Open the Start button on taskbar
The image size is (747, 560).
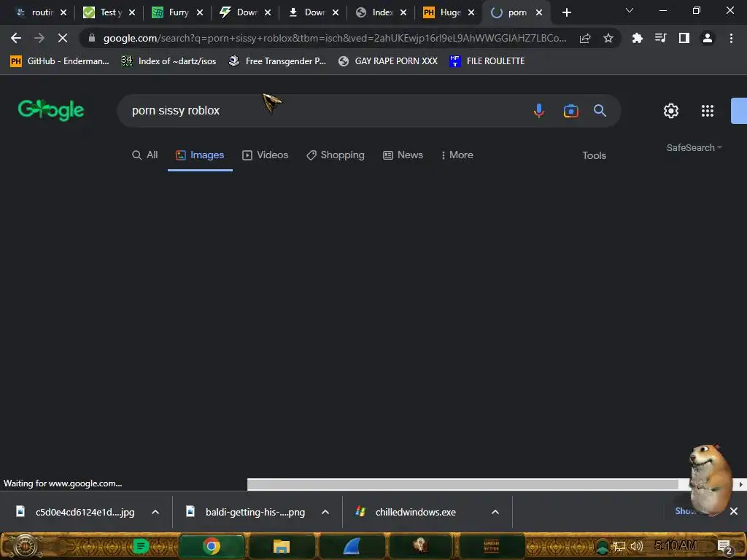(x=26, y=546)
